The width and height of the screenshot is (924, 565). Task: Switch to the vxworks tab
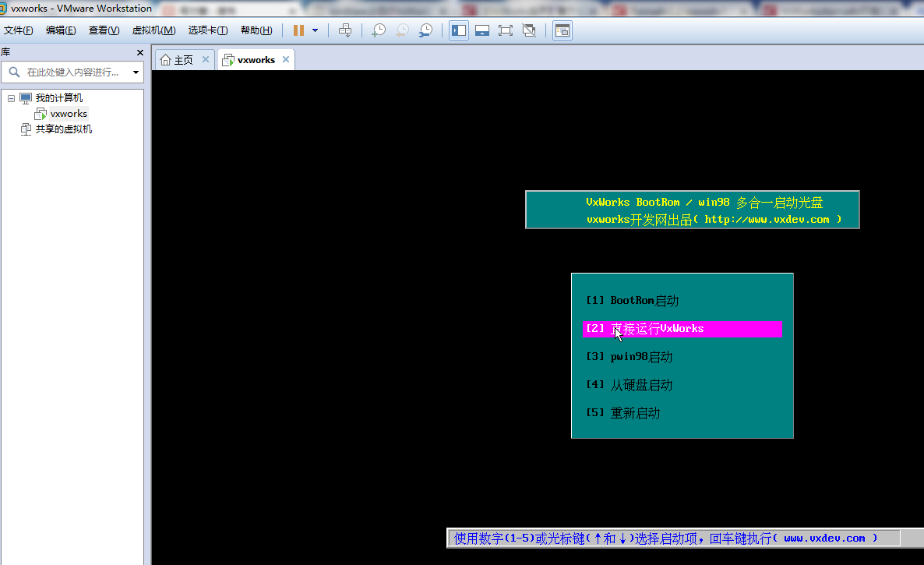click(256, 60)
